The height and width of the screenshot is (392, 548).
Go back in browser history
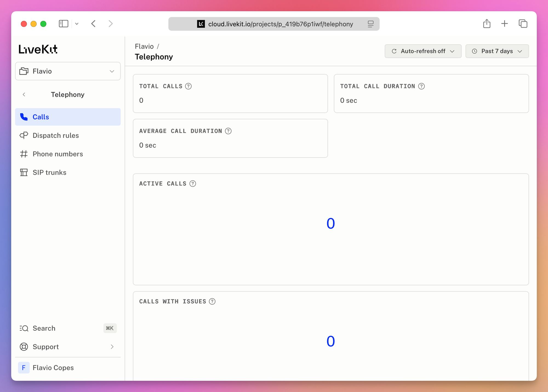point(93,24)
